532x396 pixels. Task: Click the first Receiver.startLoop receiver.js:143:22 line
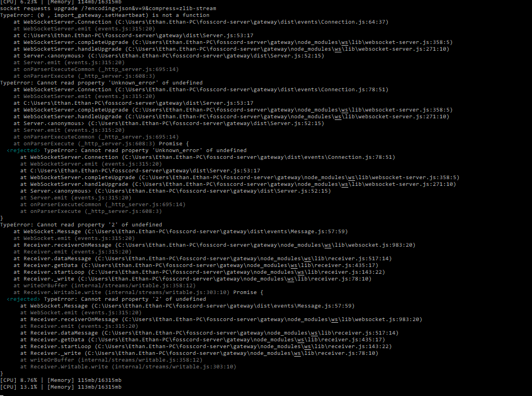pyautogui.click(x=199, y=272)
